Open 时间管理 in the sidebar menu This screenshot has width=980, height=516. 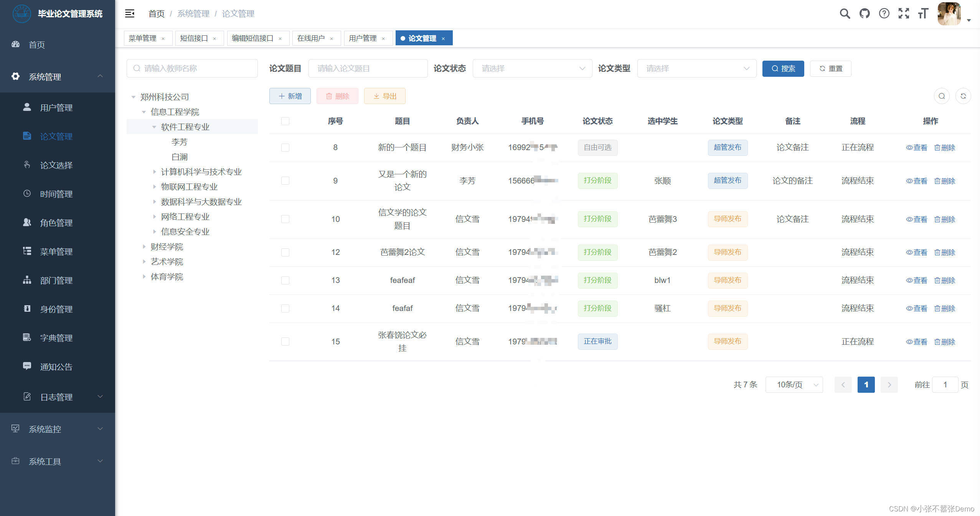pos(56,194)
